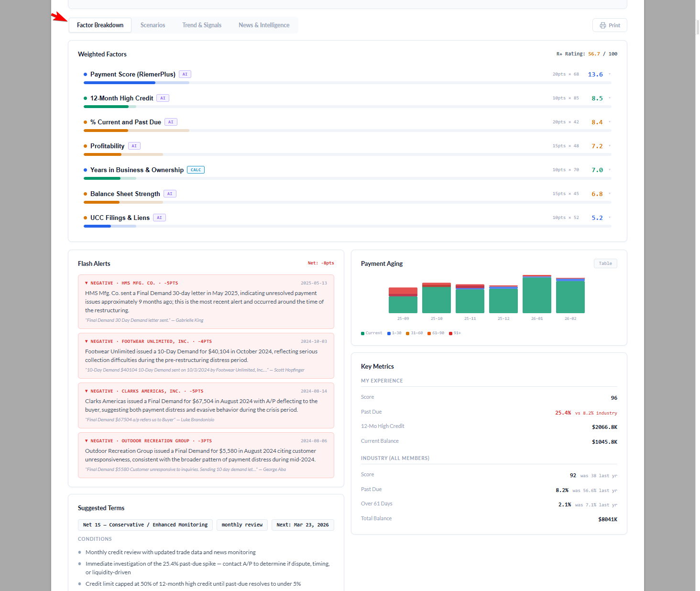The width and height of the screenshot is (700, 591).
Task: Switch to the Scenarios tab
Action: (153, 25)
